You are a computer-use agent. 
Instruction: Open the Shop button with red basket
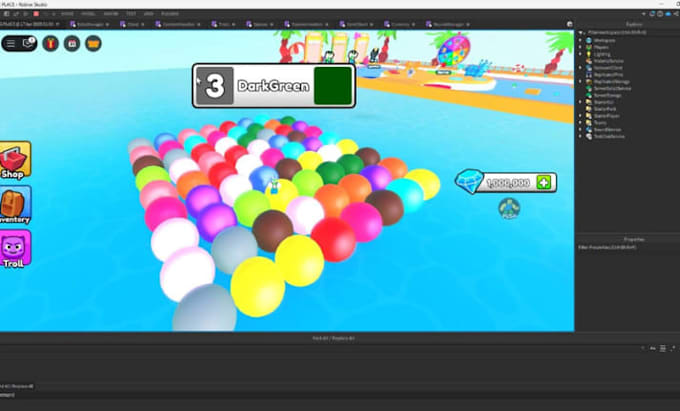[x=14, y=160]
